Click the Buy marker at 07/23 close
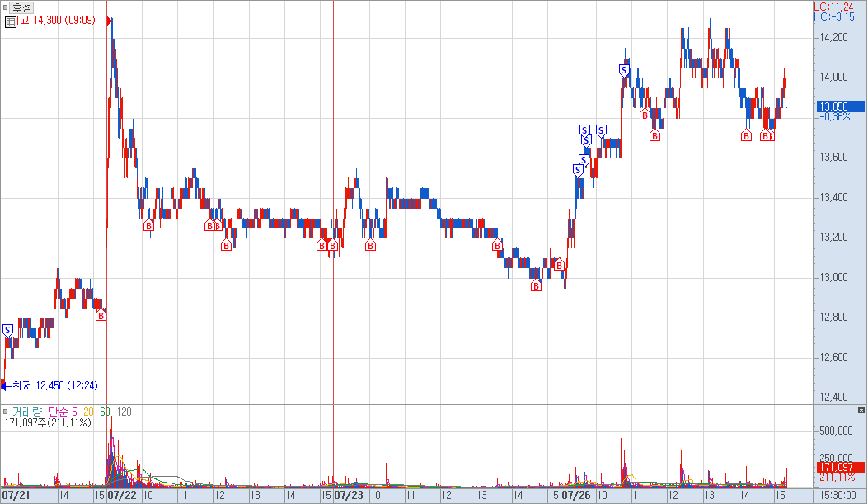This screenshot has height=504, width=868. click(559, 266)
